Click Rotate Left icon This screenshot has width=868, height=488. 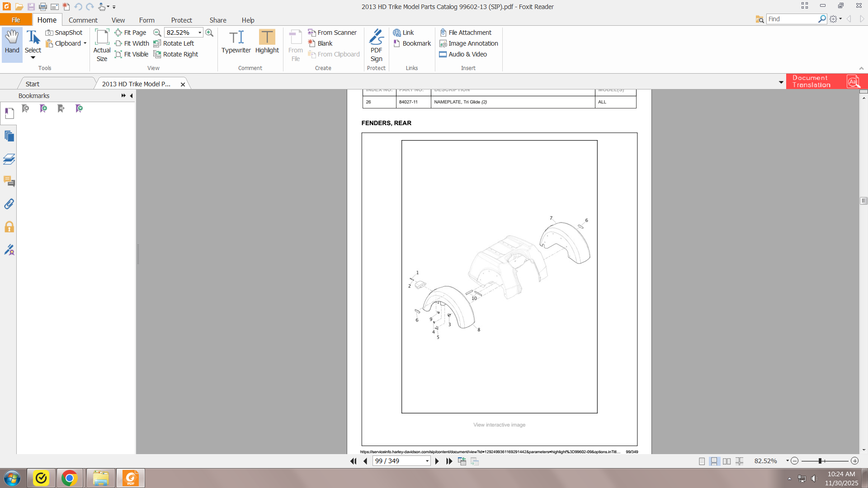(x=157, y=43)
